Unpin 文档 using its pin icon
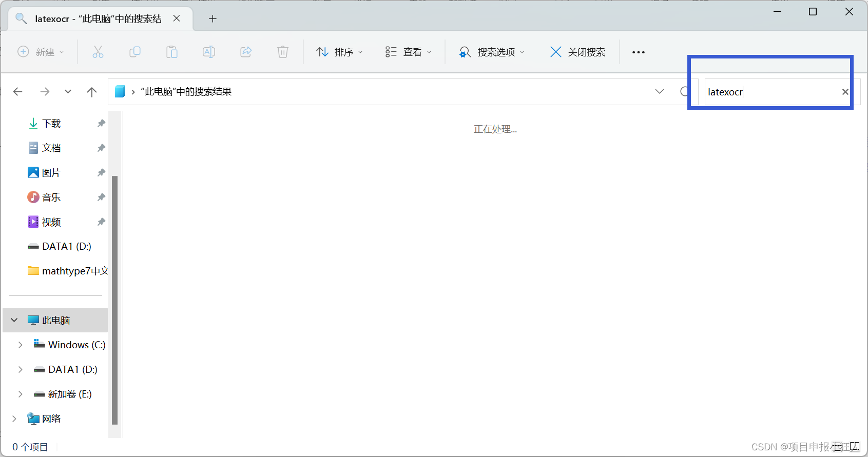Image resolution: width=868 pixels, height=457 pixels. (101, 148)
